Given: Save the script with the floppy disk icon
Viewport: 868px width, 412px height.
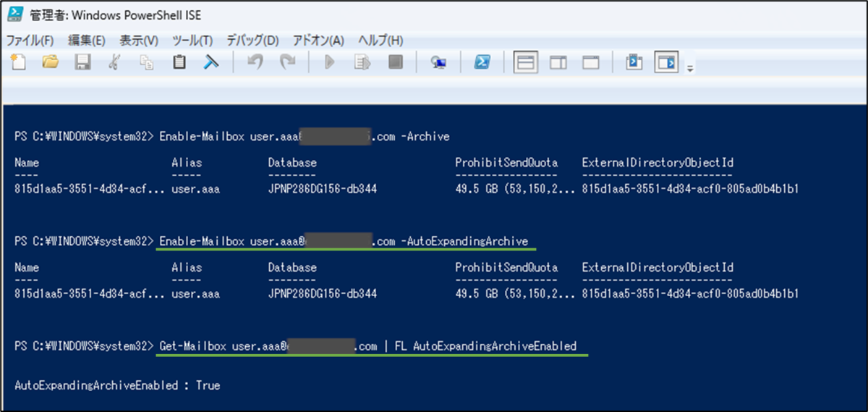Looking at the screenshot, I should click(x=83, y=62).
